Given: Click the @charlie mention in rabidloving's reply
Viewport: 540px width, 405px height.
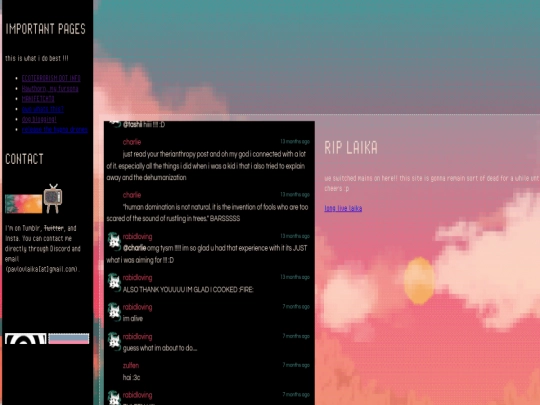Looking at the screenshot, I should pos(134,248).
